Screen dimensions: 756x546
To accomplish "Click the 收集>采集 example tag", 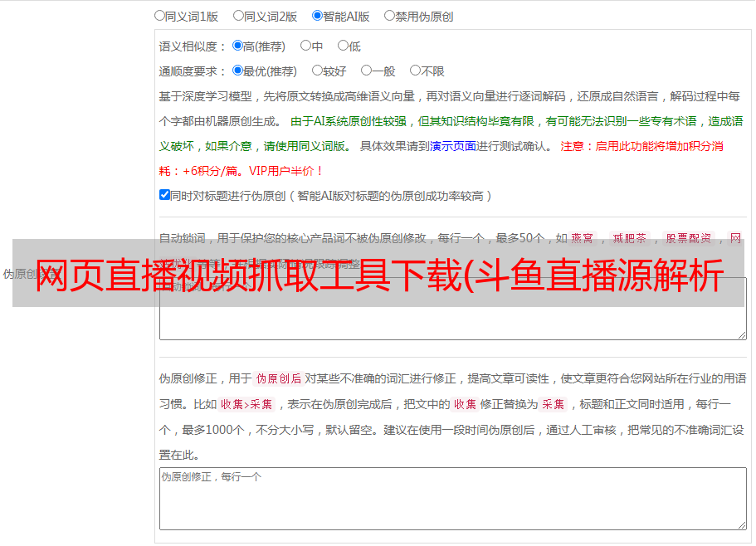I will [246, 404].
